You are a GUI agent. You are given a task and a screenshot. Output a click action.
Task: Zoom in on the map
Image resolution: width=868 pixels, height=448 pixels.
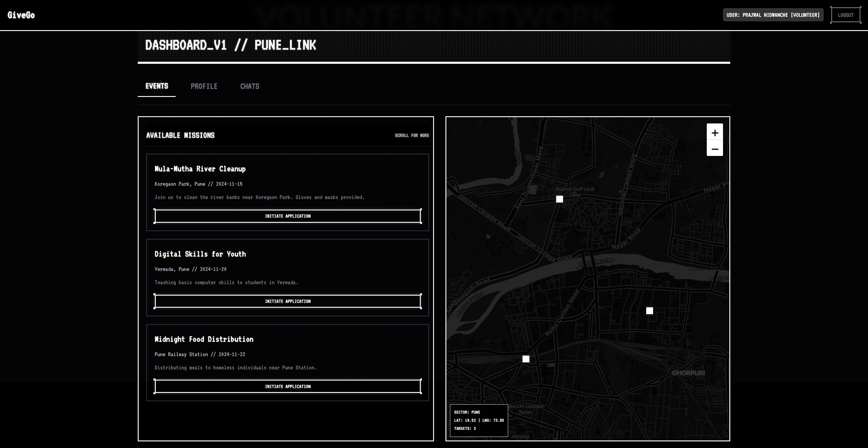tap(714, 132)
